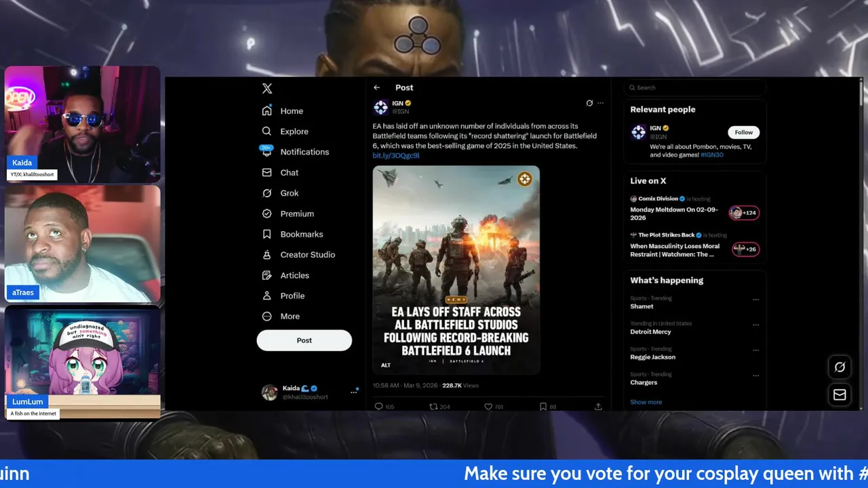
Task: Open the three-dot menu for Reggie Jackson
Action: [x=755, y=350]
